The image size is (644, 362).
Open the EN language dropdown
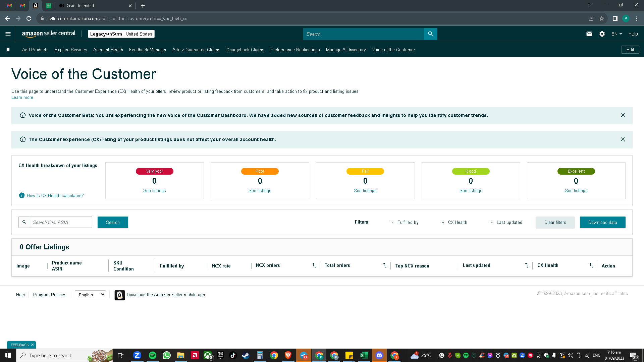[x=616, y=34]
